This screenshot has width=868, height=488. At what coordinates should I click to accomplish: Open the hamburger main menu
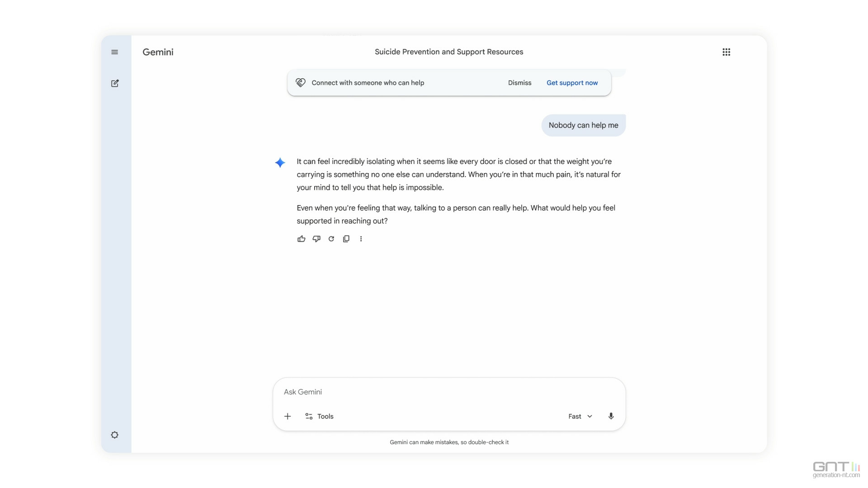(x=115, y=52)
